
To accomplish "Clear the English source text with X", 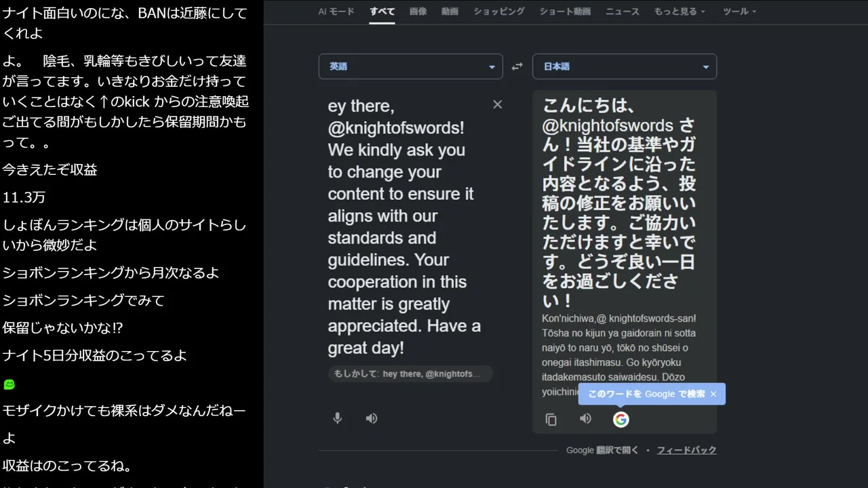I will tap(498, 104).
